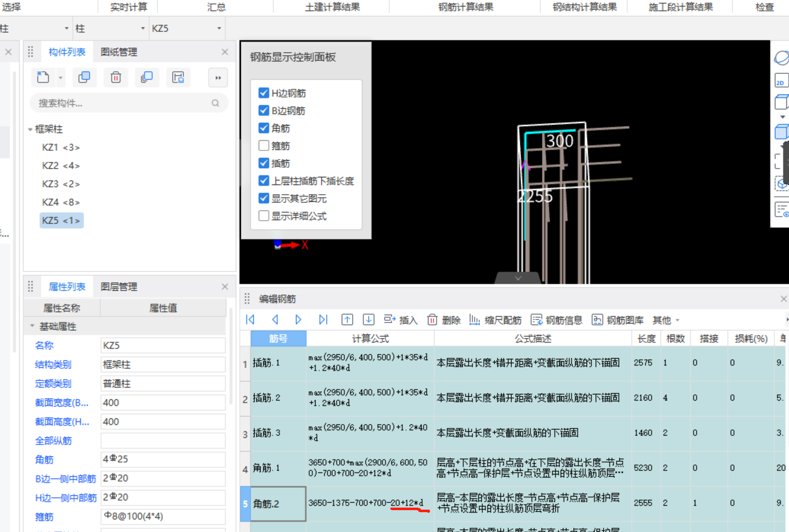Image resolution: width=789 pixels, height=532 pixels.
Task: Focus the 搜索构件 search field
Action: point(129,103)
